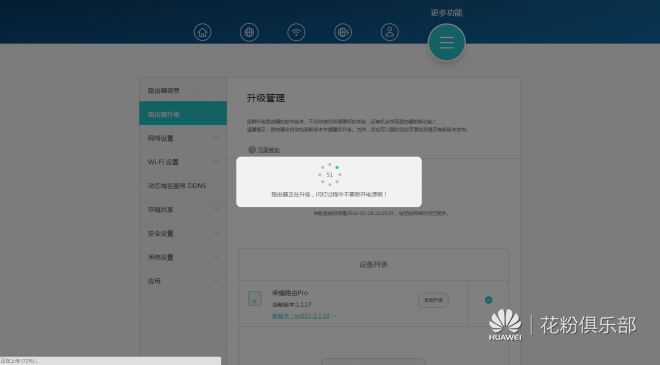Expand the chevron beside the new version link
This screenshot has width=660, height=365.
(335, 316)
